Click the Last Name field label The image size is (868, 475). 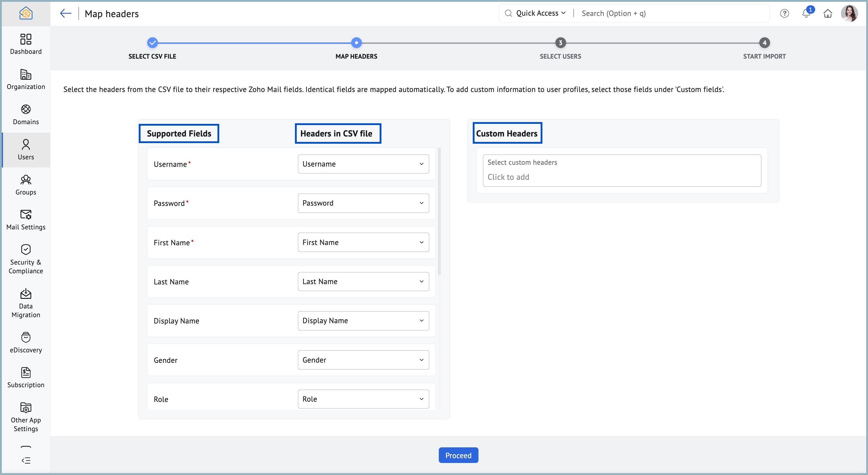[x=171, y=282]
